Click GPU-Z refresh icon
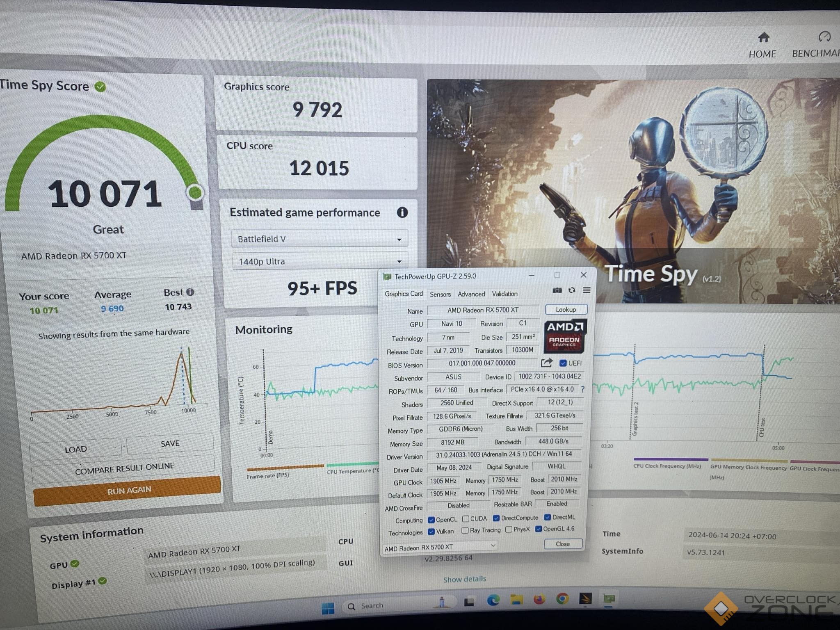This screenshot has width=840, height=630. click(x=572, y=290)
